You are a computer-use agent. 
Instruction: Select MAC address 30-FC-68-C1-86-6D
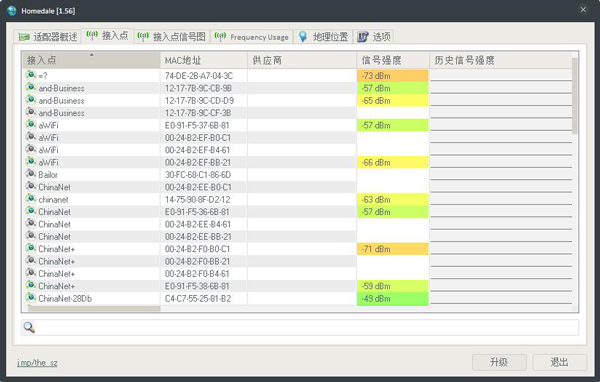tap(198, 175)
